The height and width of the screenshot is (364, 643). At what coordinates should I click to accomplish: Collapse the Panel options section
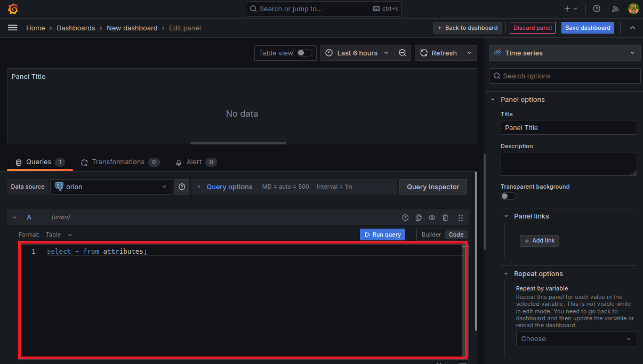(x=493, y=100)
